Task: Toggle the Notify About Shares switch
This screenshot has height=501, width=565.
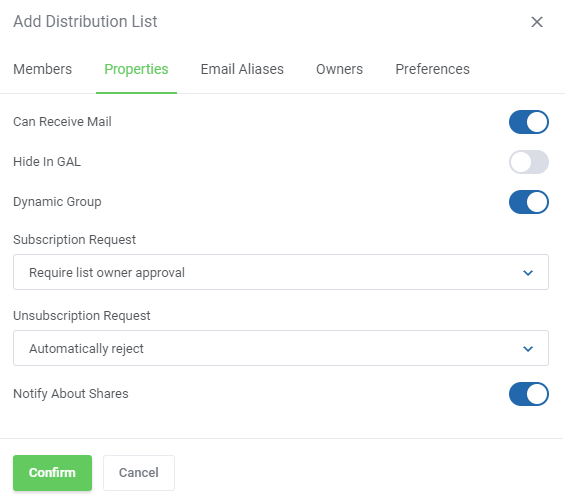Action: click(529, 394)
